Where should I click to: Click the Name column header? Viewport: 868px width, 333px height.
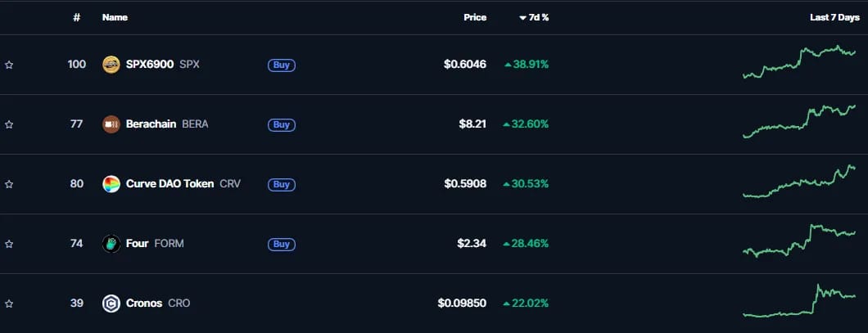point(115,18)
